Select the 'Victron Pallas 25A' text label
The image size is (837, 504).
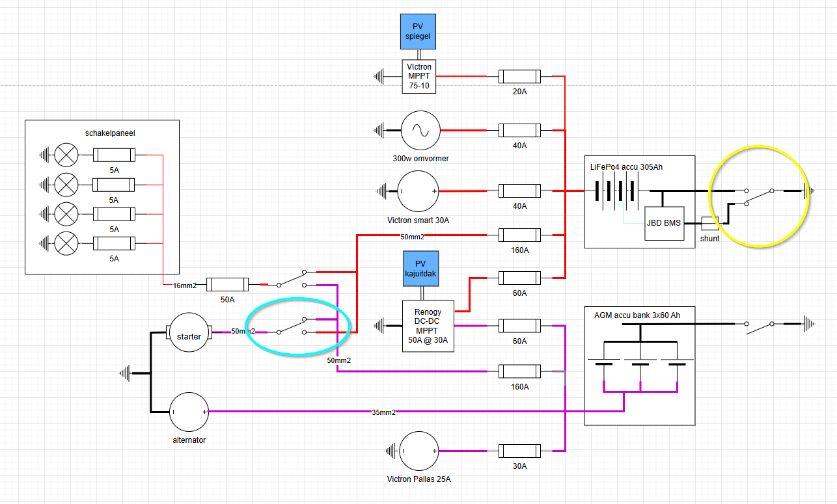click(x=419, y=480)
